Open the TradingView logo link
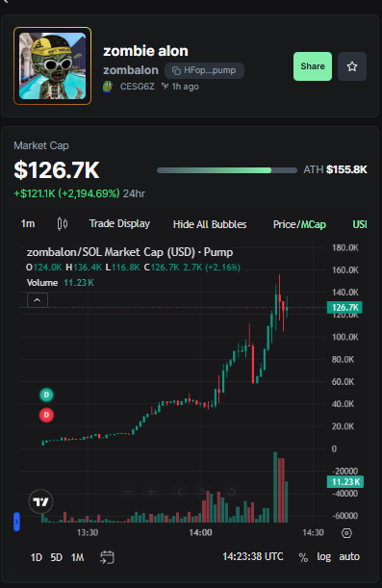This screenshot has width=382, height=588. (x=40, y=501)
